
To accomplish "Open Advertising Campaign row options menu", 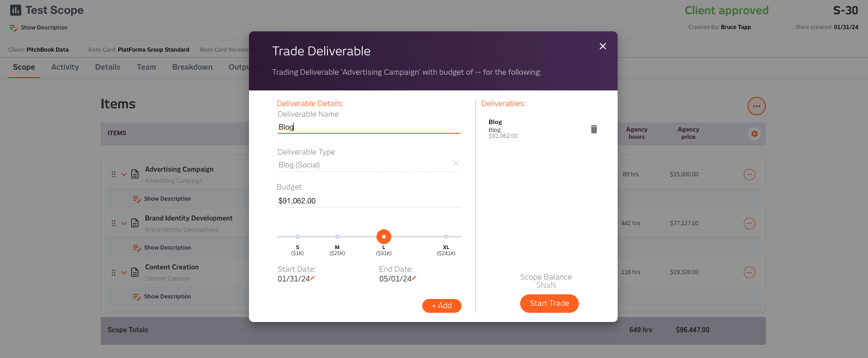I will coord(749,174).
